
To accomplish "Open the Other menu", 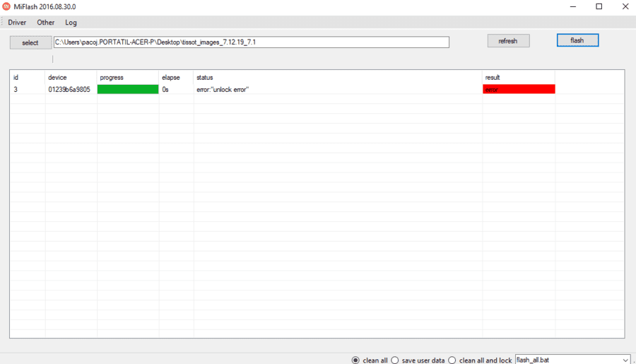I will [x=45, y=23].
